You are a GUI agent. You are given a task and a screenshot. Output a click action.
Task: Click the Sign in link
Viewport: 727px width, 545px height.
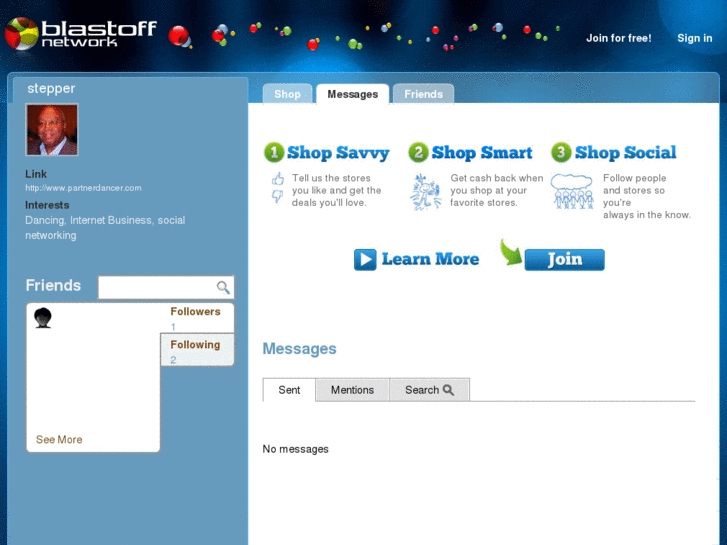coord(695,38)
